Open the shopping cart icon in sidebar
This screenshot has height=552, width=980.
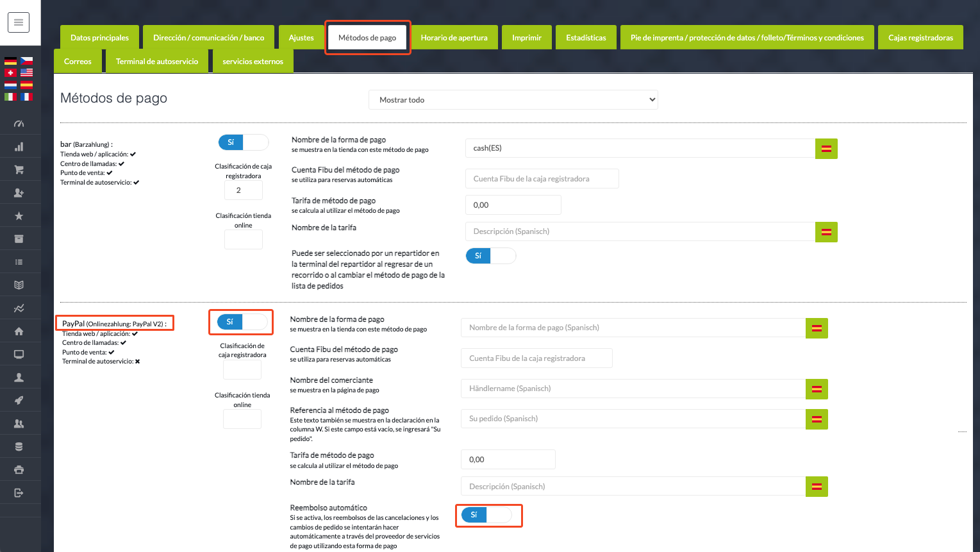coord(19,170)
